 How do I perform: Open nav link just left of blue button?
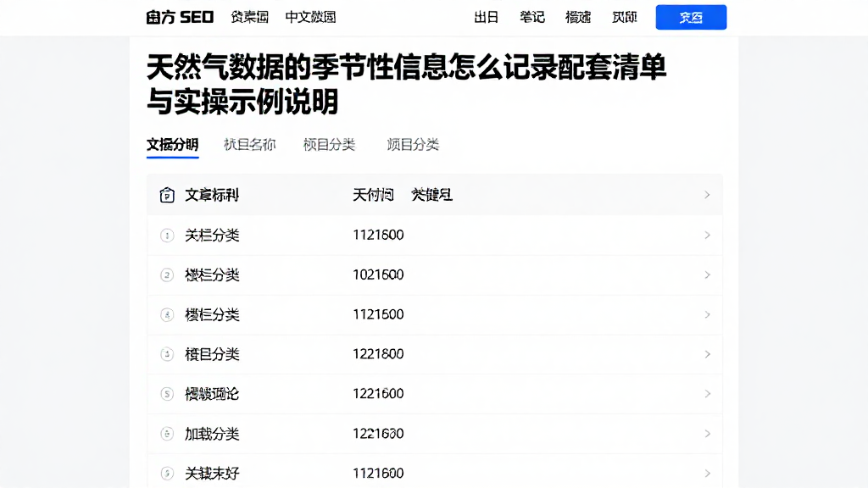tap(624, 17)
